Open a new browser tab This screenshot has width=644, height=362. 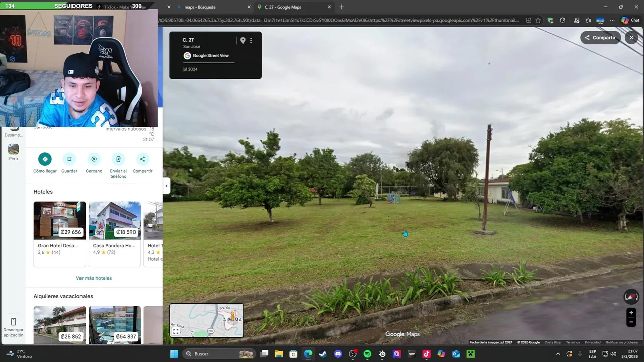coord(341,7)
